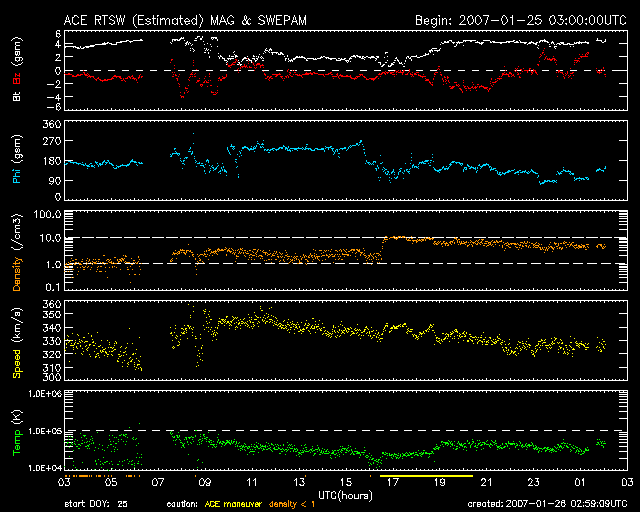Click the "350" tick on the Speed axis
The image size is (640, 512).
coord(52,315)
